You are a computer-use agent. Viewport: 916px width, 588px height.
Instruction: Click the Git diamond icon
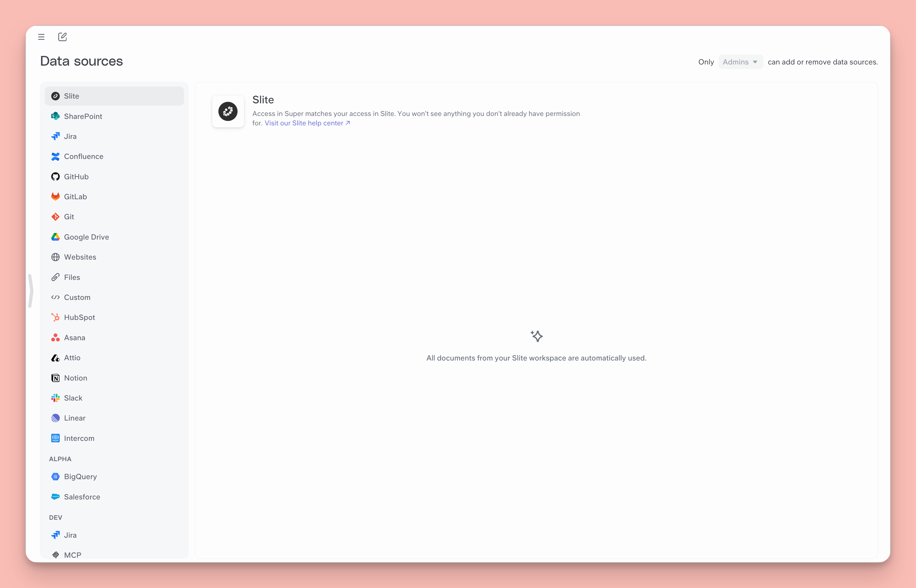[x=55, y=217]
